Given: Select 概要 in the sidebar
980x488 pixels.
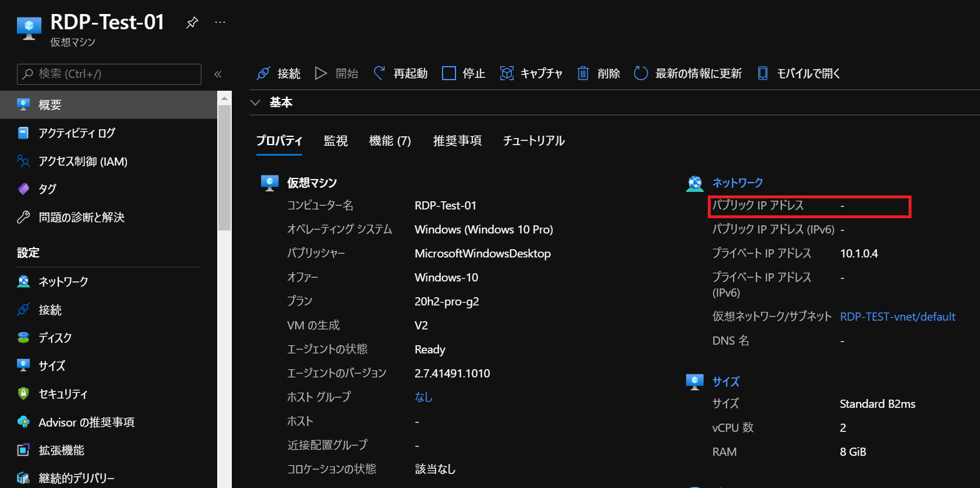Looking at the screenshot, I should coord(108,105).
